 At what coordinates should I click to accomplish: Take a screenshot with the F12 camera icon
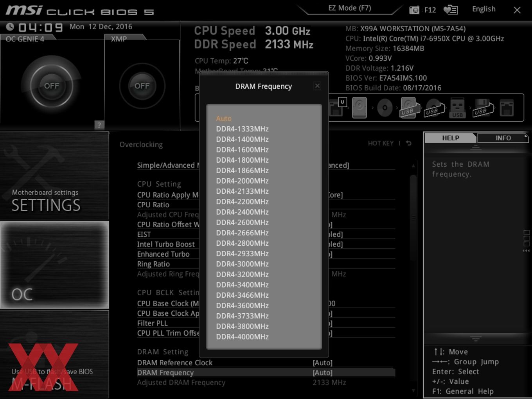pos(414,10)
